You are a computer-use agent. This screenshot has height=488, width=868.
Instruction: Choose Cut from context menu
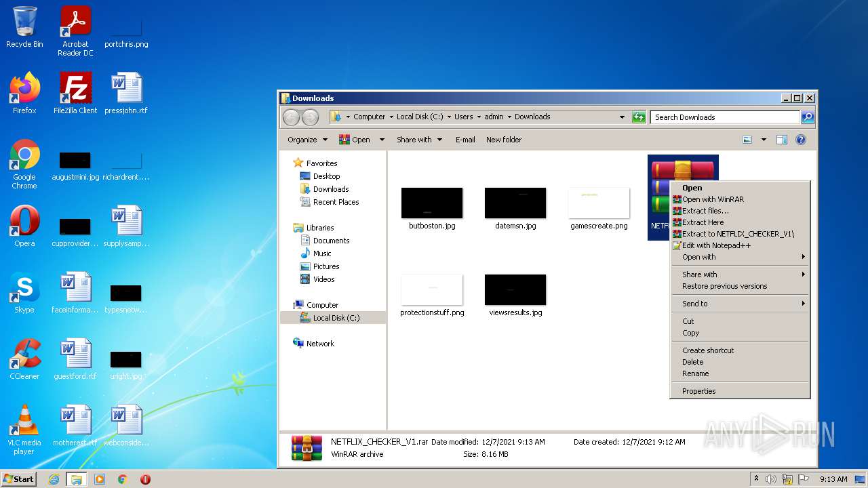point(740,321)
